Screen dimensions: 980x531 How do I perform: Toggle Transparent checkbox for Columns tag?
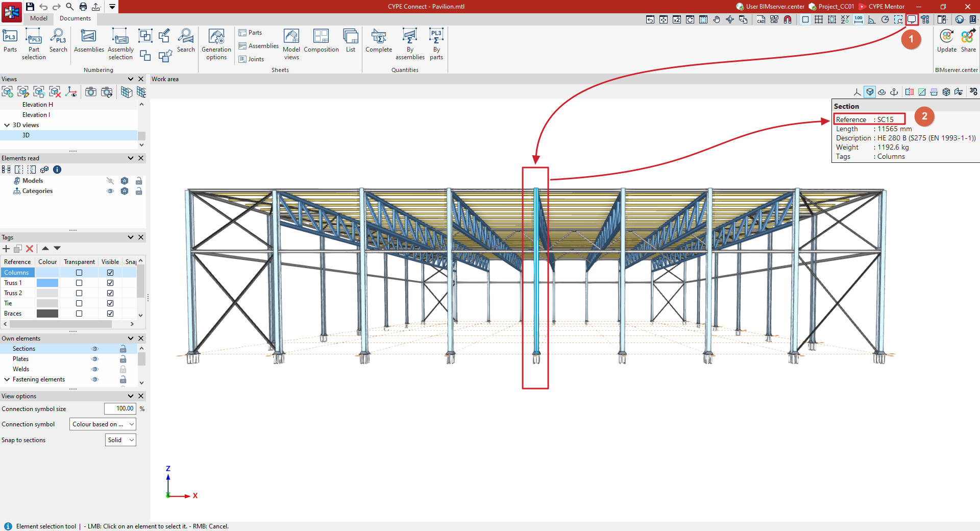(x=79, y=273)
